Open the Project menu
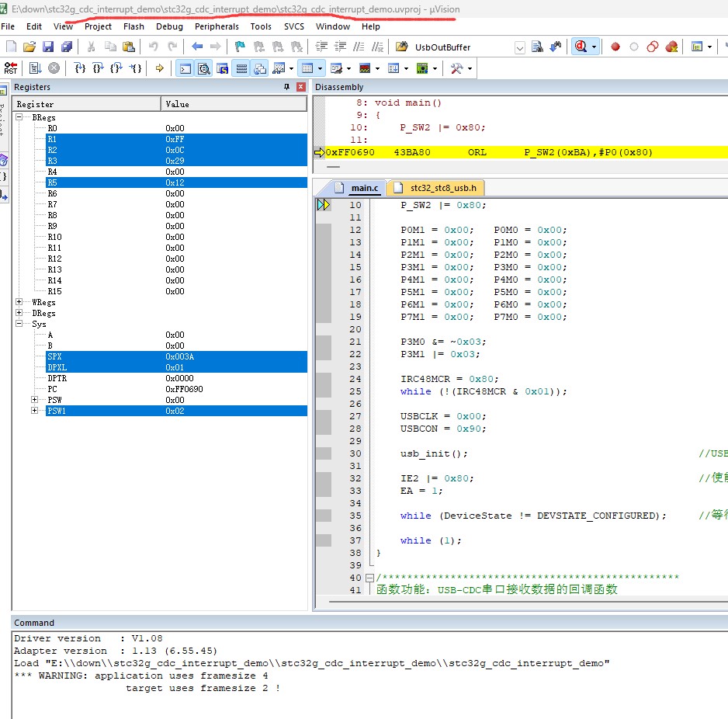Viewport: 728px width, 719px height. (x=98, y=26)
